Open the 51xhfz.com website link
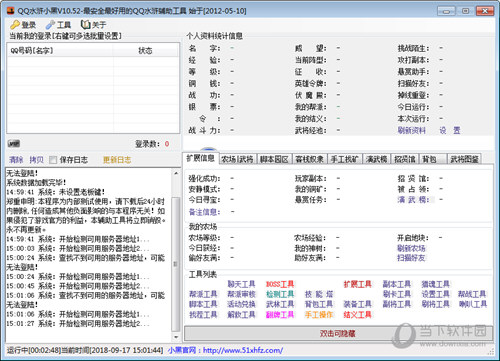The image size is (500, 361). pyautogui.click(x=243, y=350)
